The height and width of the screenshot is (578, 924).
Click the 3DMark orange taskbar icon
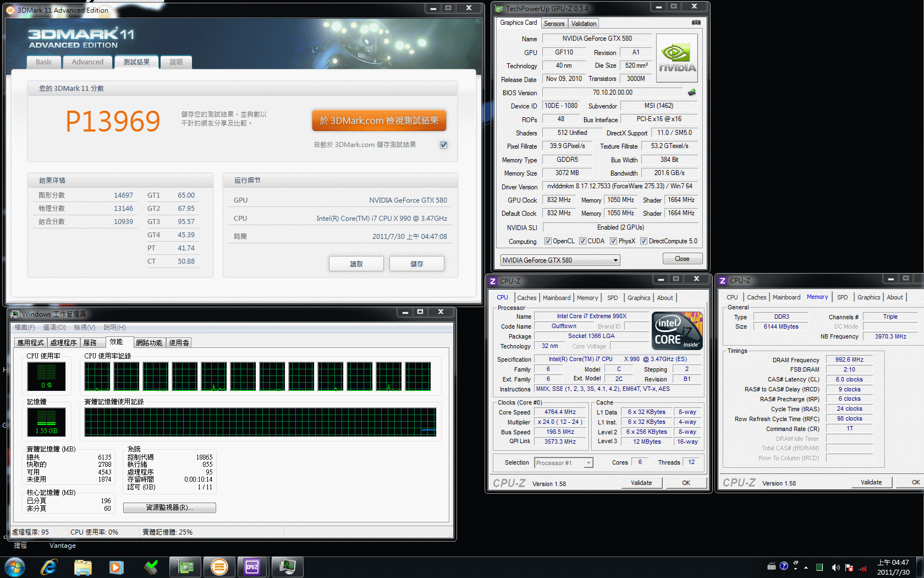tap(219, 566)
